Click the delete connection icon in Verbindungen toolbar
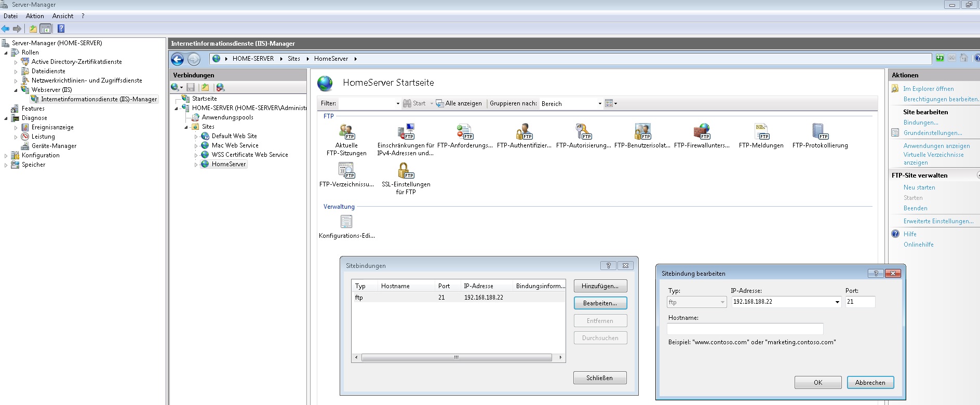Viewport: 980px width, 405px height. [x=220, y=87]
